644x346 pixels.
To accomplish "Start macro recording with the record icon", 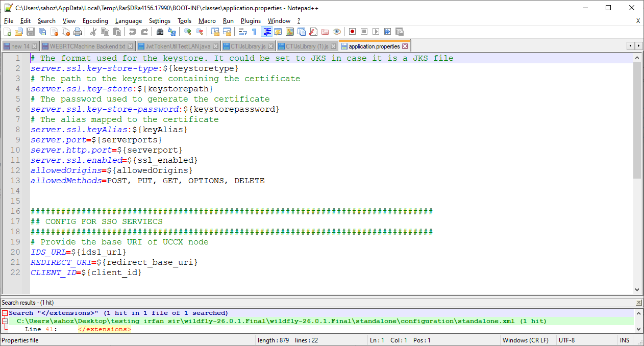I will point(352,32).
